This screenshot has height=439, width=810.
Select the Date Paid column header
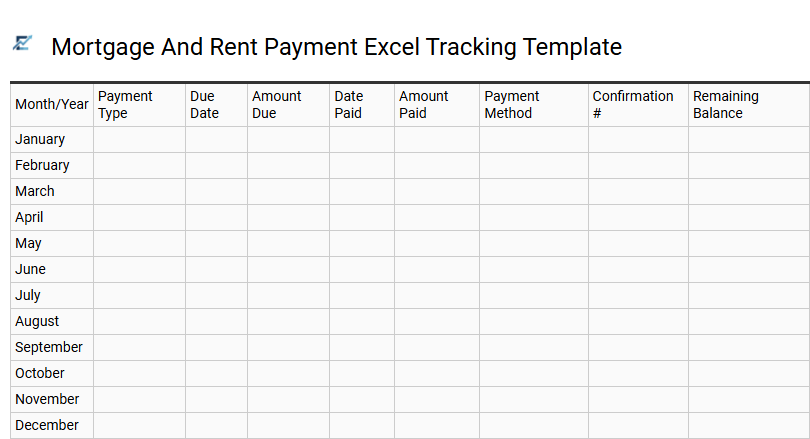(362, 104)
